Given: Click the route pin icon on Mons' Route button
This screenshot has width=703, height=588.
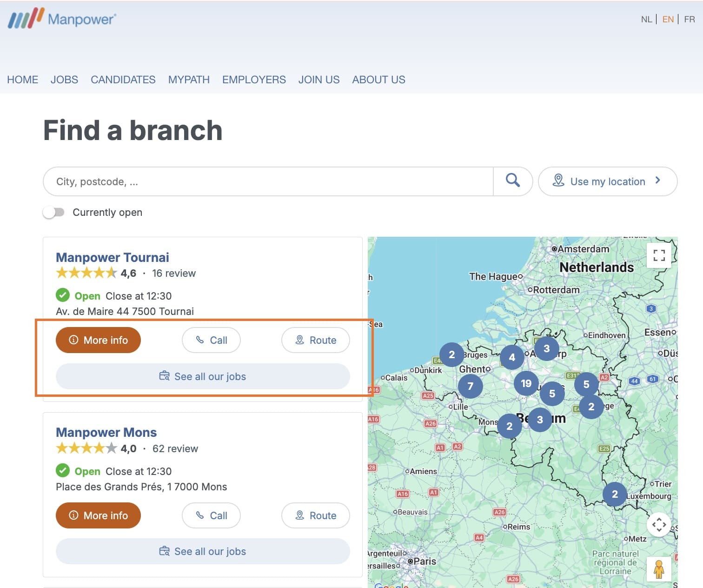Looking at the screenshot, I should click(300, 515).
